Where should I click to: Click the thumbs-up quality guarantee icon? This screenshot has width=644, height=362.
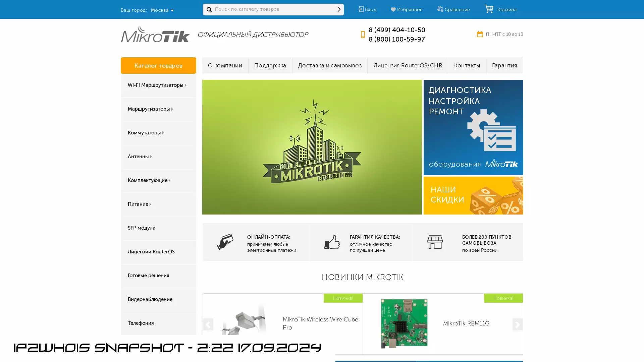coord(332,242)
